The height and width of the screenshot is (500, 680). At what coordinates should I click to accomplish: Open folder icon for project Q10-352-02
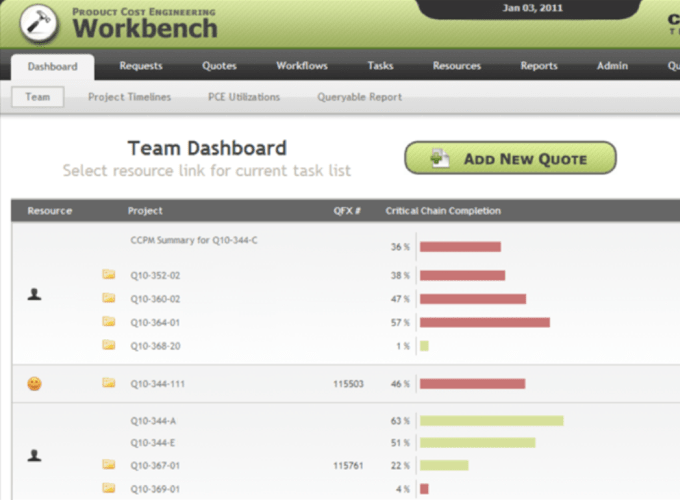click(x=108, y=275)
